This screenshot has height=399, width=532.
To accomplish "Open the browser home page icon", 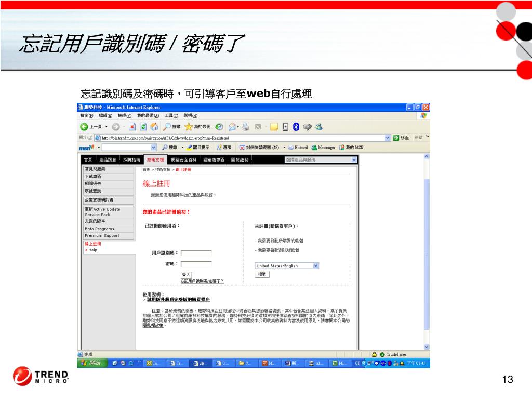I will coord(154,127).
